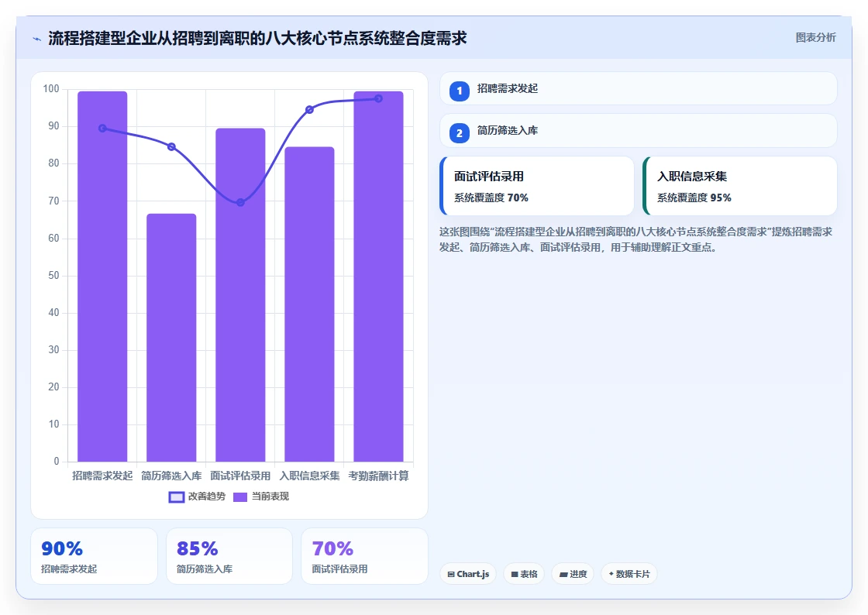The height and width of the screenshot is (615, 868).
Task: Toggle the 改善趋势 legend item
Action: pos(197,496)
